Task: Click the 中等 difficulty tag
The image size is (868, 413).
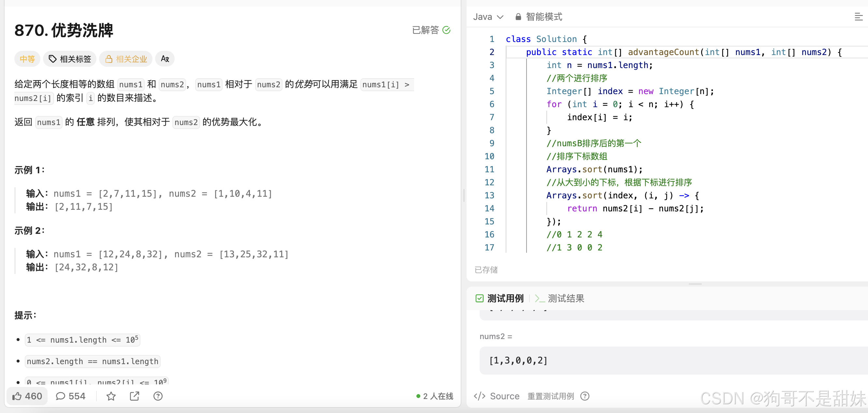Action: (x=27, y=59)
